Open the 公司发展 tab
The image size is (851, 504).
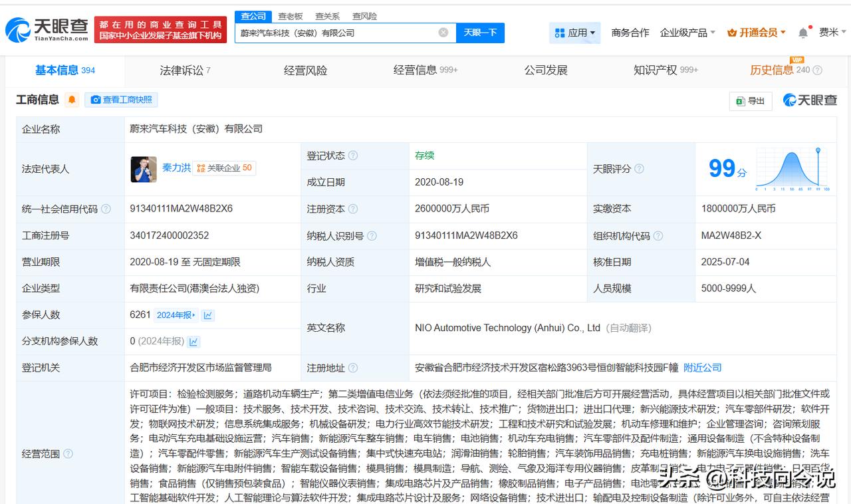click(546, 70)
